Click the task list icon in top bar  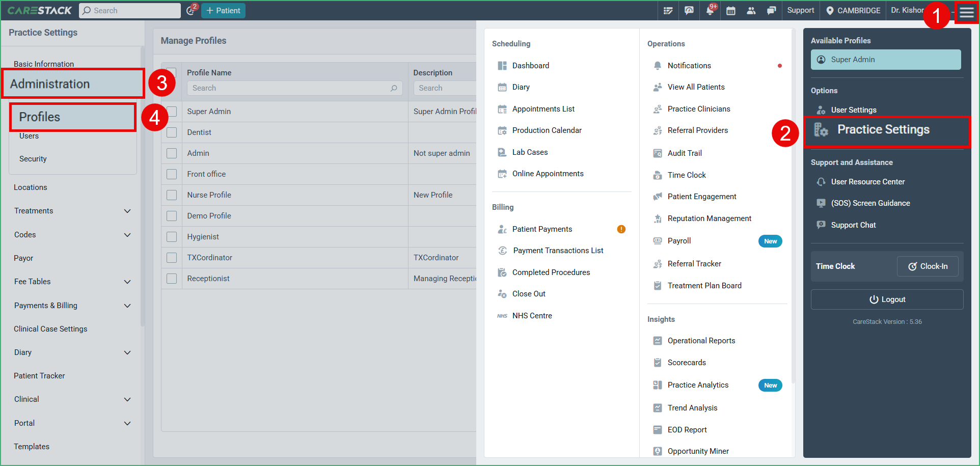pos(668,11)
